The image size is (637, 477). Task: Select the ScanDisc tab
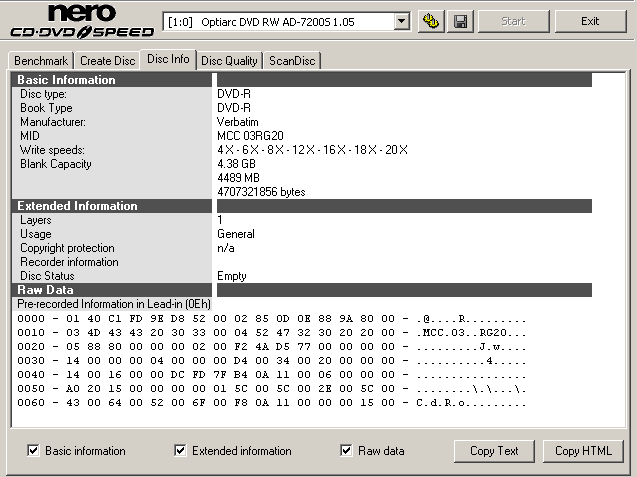click(x=292, y=61)
